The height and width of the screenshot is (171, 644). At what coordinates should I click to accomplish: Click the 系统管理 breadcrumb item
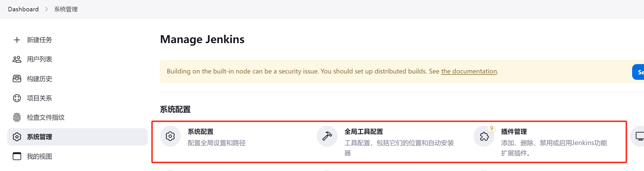(x=66, y=9)
